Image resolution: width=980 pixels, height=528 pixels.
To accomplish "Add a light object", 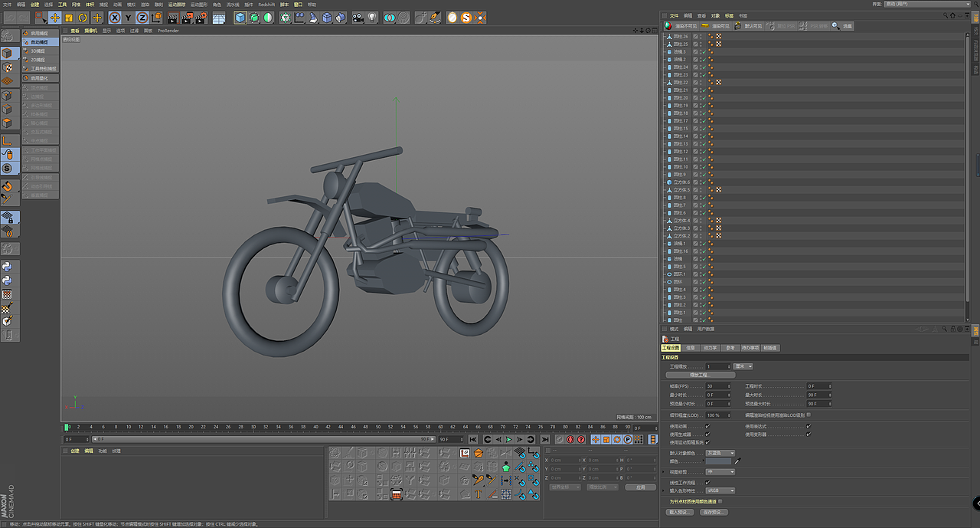I will pyautogui.click(x=372, y=17).
